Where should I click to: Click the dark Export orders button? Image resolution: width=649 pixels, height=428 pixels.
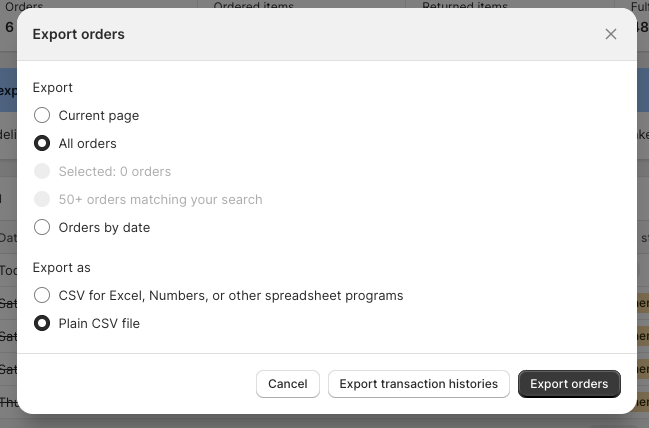coord(569,384)
